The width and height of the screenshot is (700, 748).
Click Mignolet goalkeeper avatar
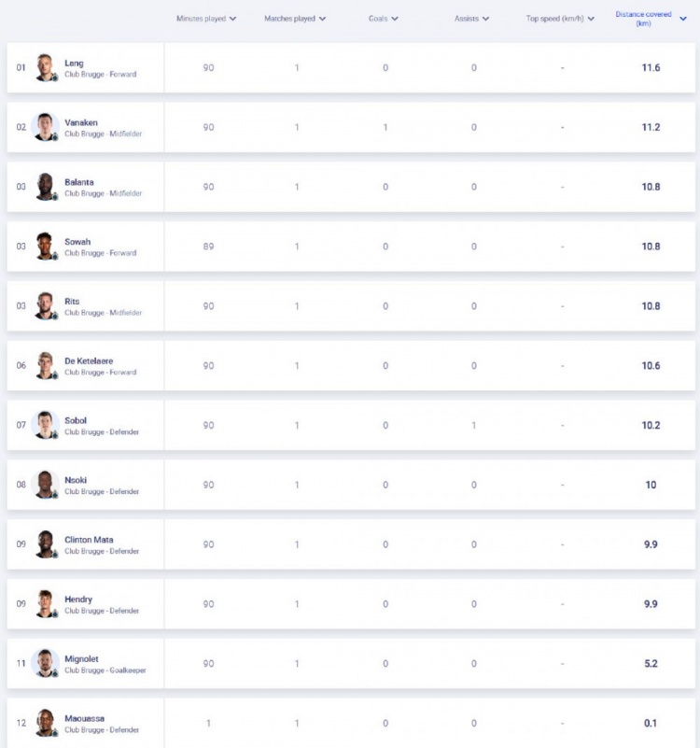click(x=46, y=664)
